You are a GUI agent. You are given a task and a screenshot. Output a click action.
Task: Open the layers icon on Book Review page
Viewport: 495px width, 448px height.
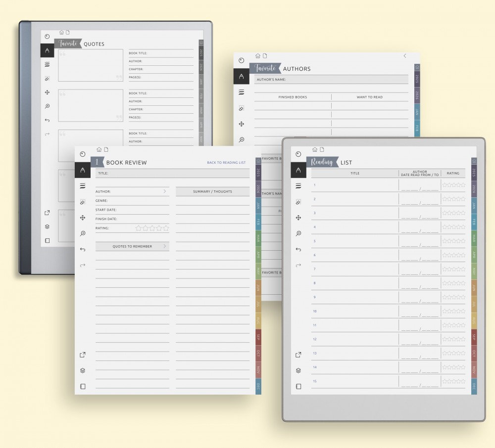(x=83, y=370)
